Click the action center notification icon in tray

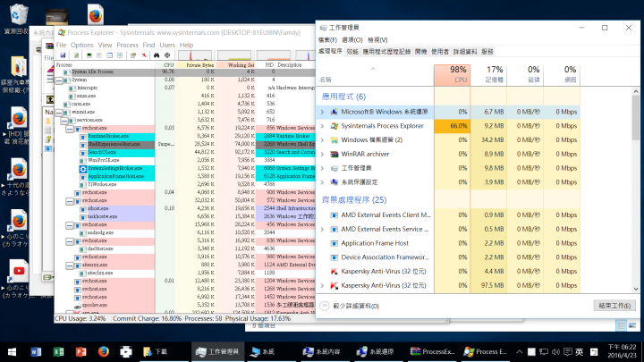[568, 352]
